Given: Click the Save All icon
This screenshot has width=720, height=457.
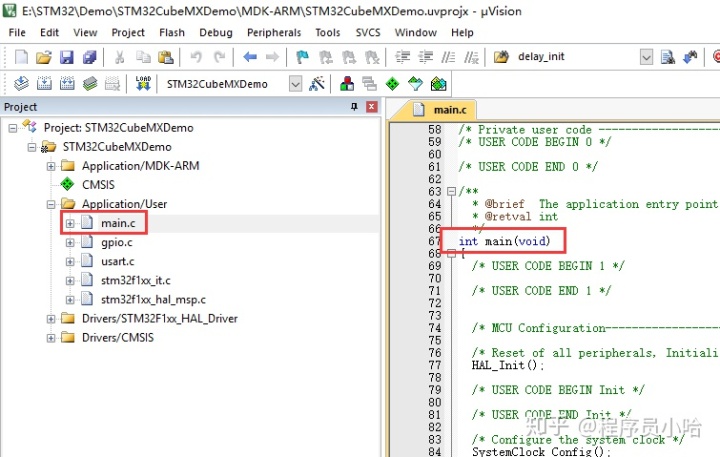Looking at the screenshot, I should pyautogui.click(x=90, y=57).
